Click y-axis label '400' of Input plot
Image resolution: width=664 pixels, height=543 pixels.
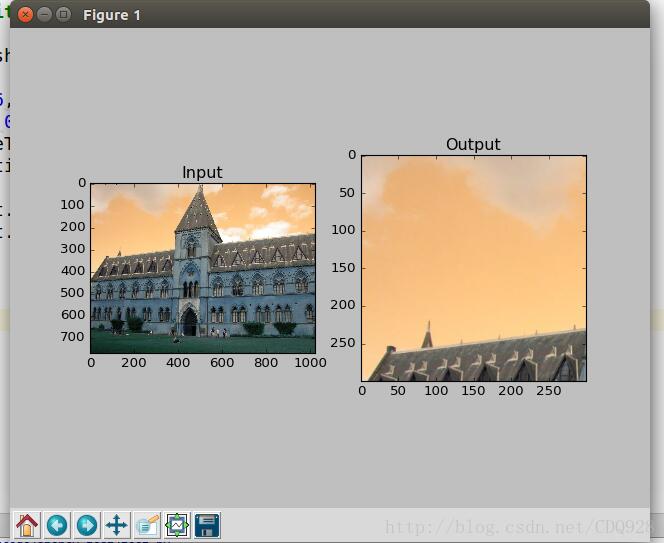(72, 271)
